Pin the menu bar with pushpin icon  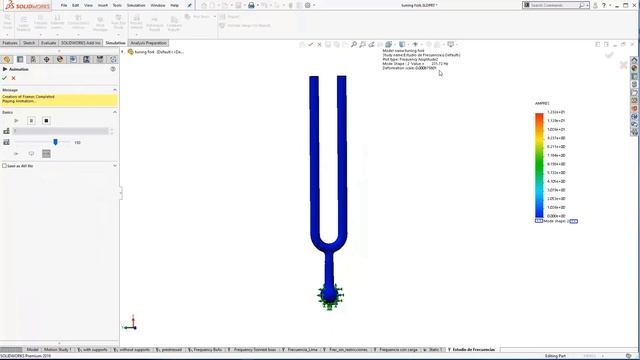[189, 5]
